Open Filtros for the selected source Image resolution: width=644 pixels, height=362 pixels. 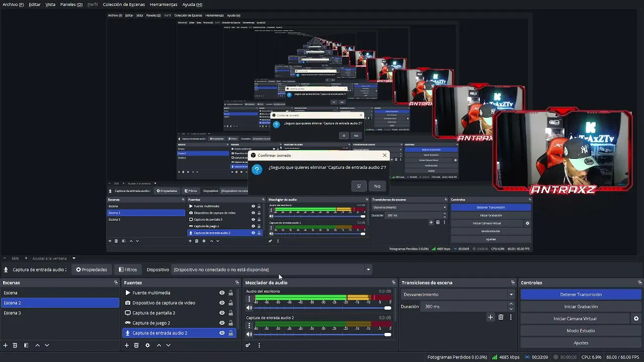pyautogui.click(x=128, y=269)
